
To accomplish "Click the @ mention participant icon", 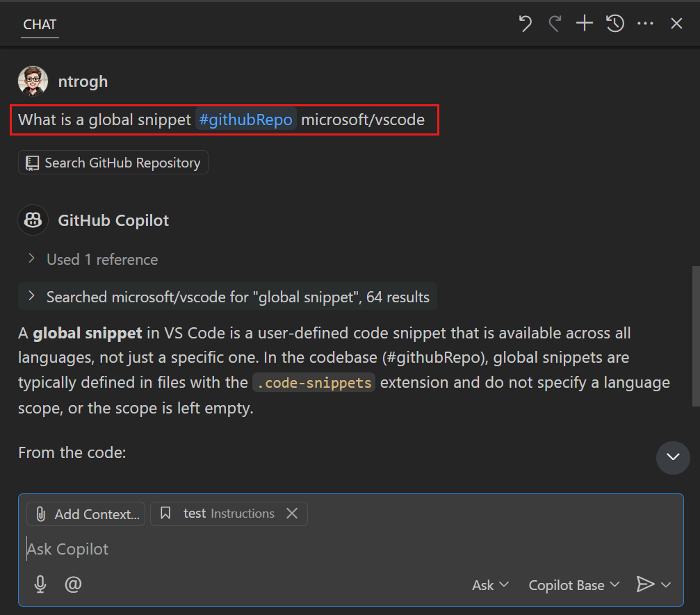I will [x=73, y=584].
